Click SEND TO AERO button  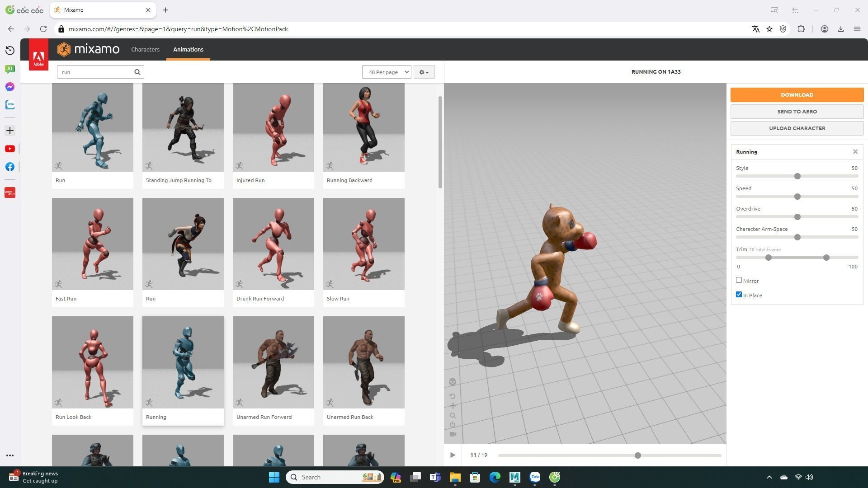click(x=797, y=112)
